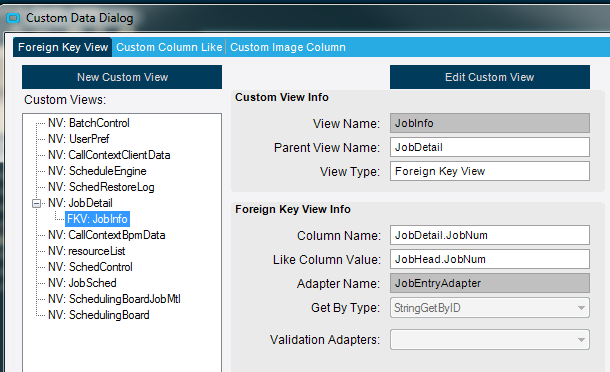610x372 pixels.
Task: Click the Custom Views: label
Action: pos(65,100)
